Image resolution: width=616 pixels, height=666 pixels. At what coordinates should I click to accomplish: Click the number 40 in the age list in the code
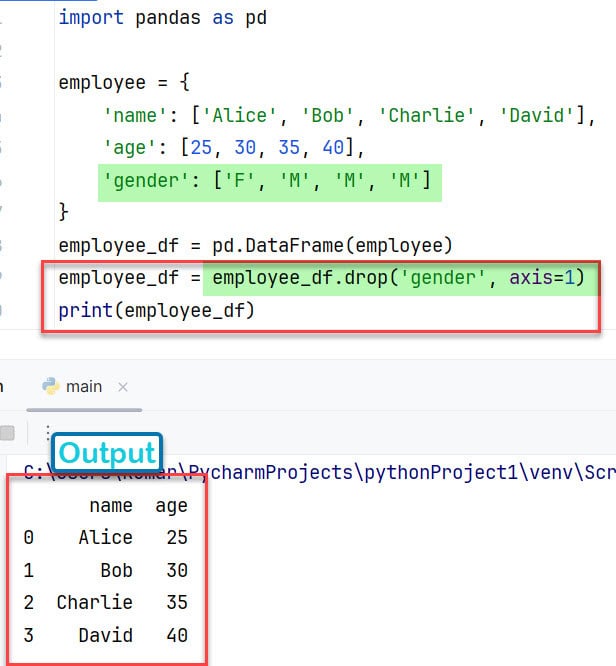click(x=333, y=148)
